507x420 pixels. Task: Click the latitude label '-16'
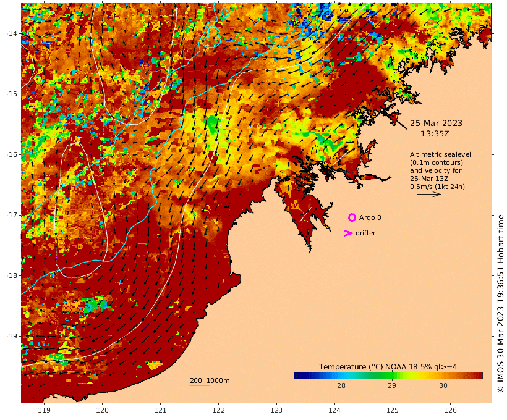(12, 154)
